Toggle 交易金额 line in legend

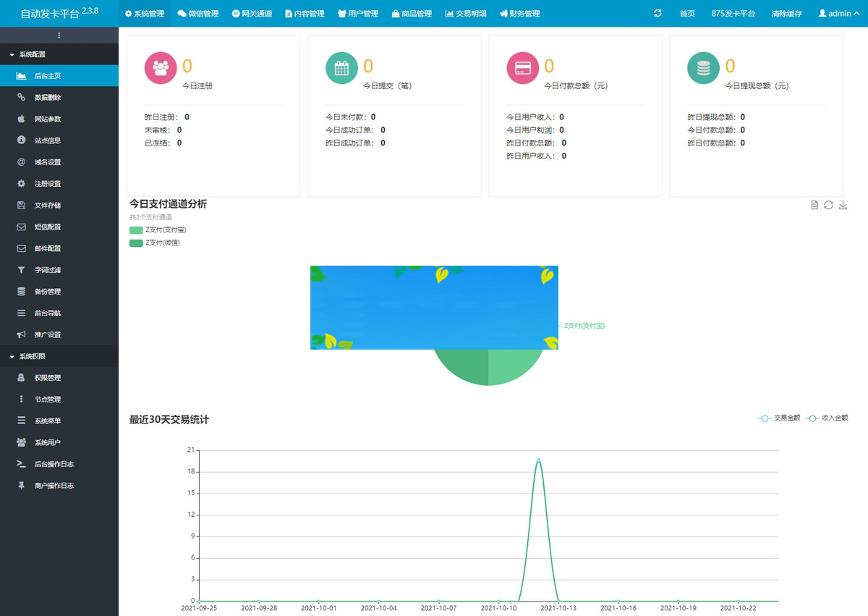point(780,418)
